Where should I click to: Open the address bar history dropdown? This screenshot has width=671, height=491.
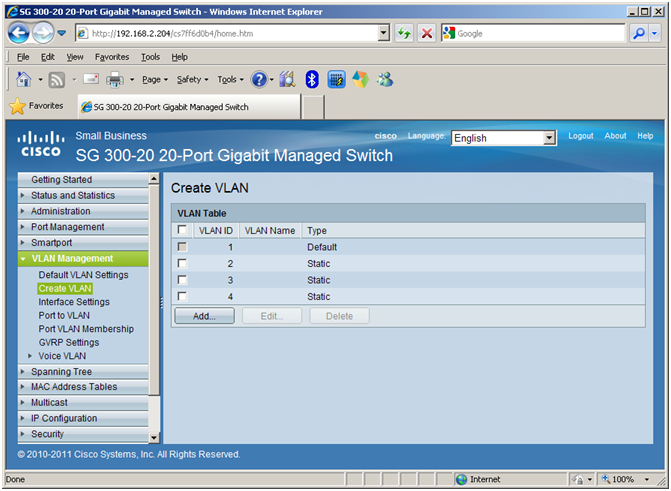point(384,33)
